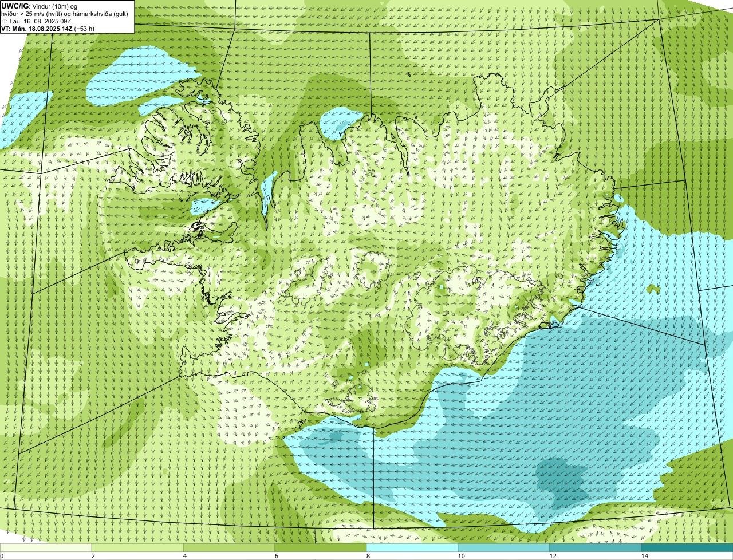
Task: Click the 4–6 green legend swatch
Action: 229,547
